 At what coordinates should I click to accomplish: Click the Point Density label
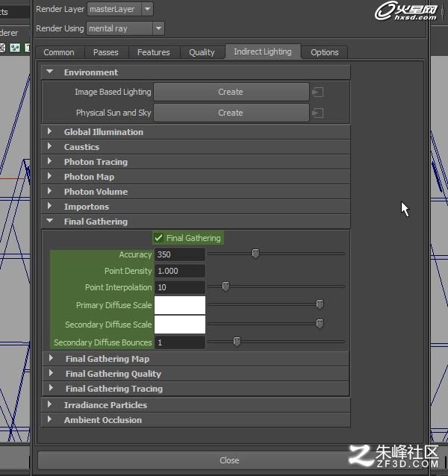(x=128, y=271)
